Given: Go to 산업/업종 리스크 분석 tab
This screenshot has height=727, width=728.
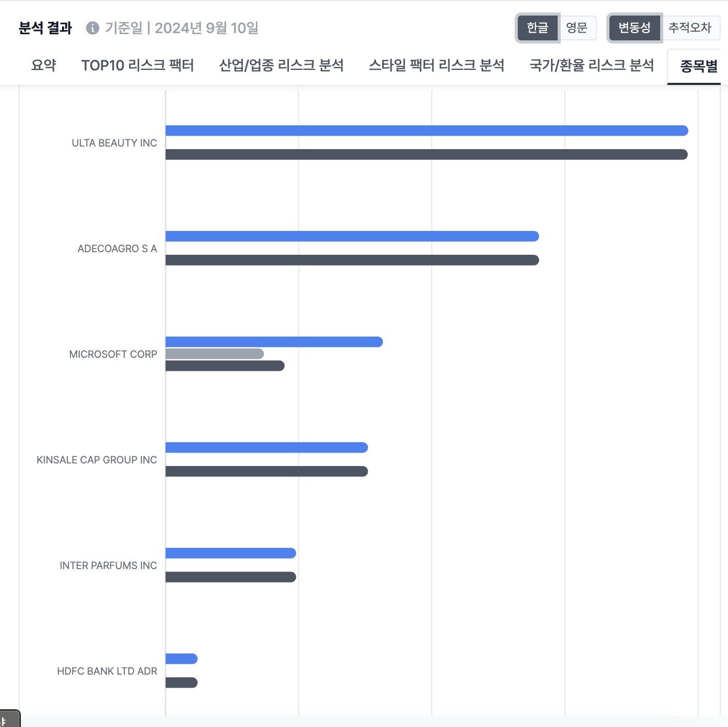Looking at the screenshot, I should coord(281,65).
